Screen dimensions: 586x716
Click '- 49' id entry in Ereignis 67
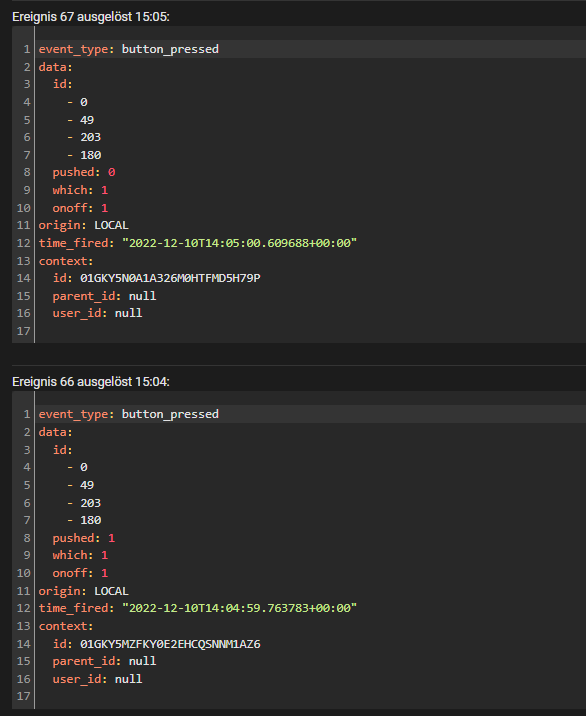(x=80, y=120)
